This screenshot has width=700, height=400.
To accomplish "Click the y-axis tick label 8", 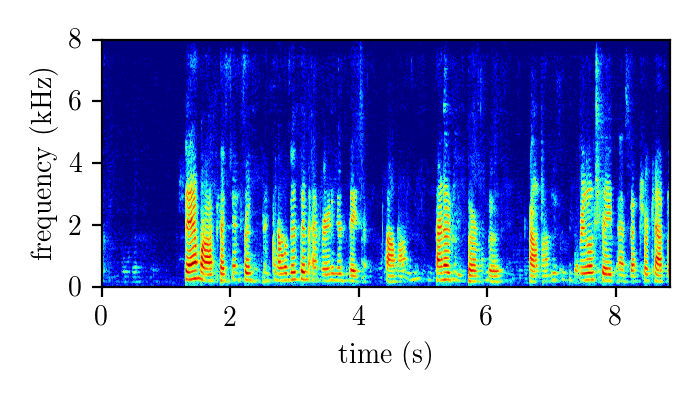I will tap(75, 40).
